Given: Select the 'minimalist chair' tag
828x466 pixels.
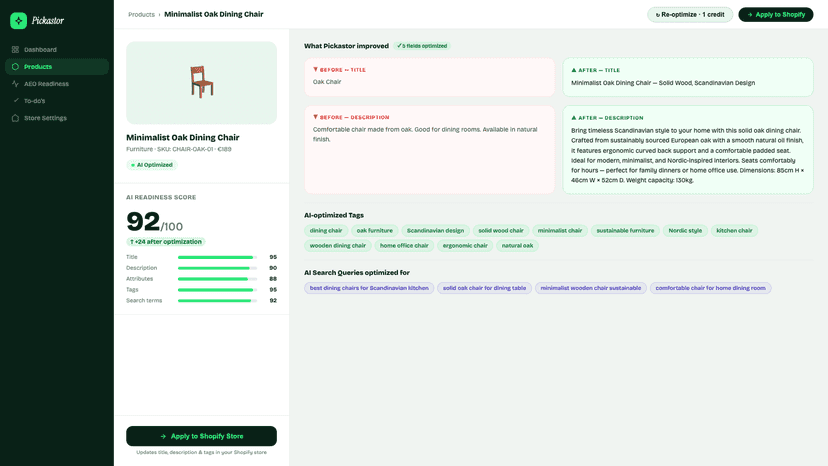Looking at the screenshot, I should (560, 230).
